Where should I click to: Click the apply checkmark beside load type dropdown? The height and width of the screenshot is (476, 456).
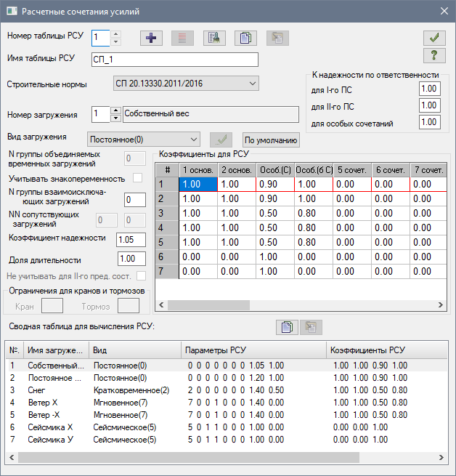220,140
